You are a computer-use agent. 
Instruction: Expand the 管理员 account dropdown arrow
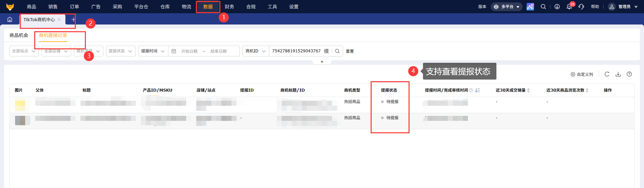click(x=636, y=7)
